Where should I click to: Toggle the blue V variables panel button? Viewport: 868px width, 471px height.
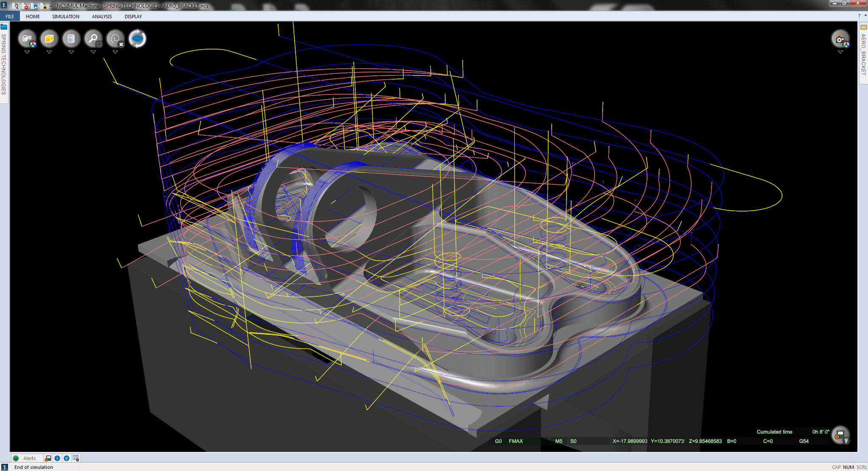tap(67, 458)
